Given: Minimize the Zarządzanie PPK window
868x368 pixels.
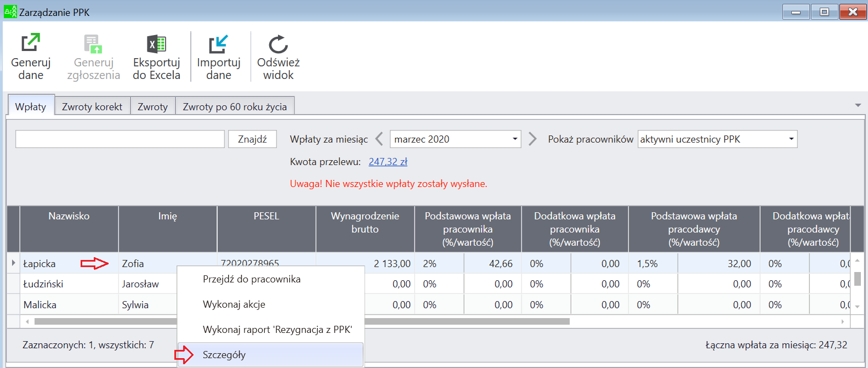Looking at the screenshot, I should pyautogui.click(x=796, y=12).
